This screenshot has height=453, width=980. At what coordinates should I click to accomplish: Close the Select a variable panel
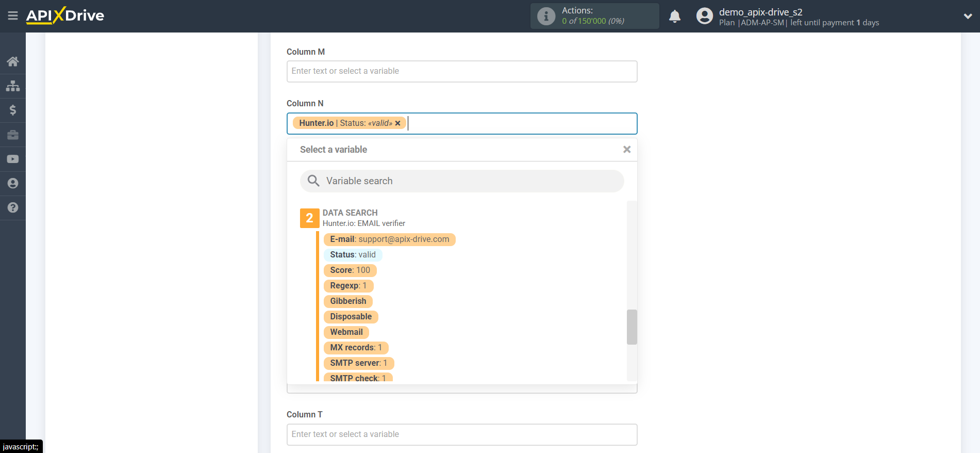click(627, 150)
